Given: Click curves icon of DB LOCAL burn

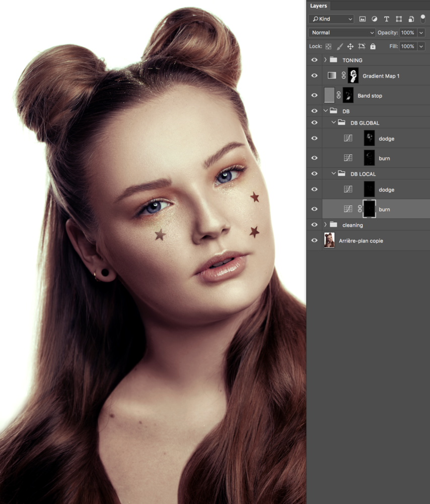Looking at the screenshot, I should 348,209.
